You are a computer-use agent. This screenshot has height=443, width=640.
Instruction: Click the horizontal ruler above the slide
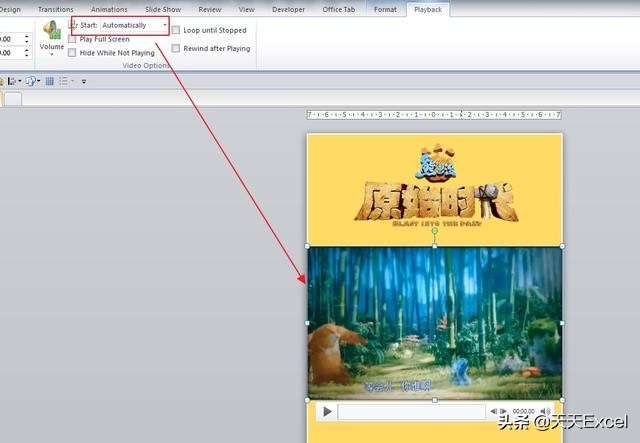(x=434, y=115)
